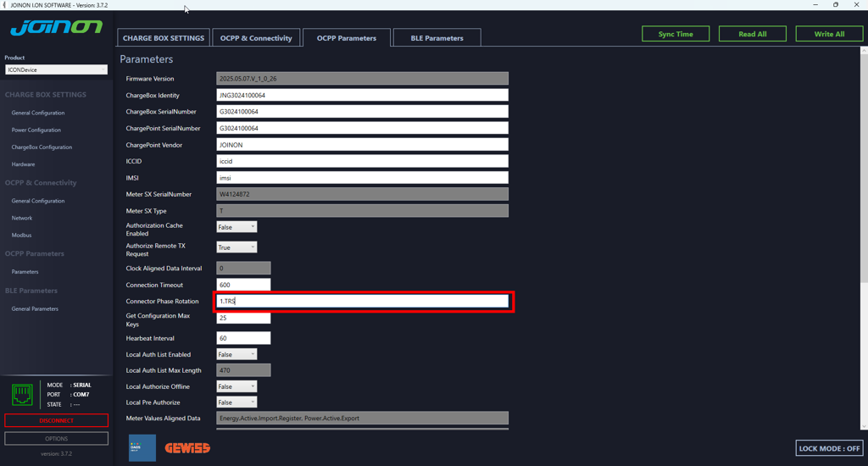Switch to the CHARGE BOX SETTINGS tab
Viewport: 868px width, 466px height.
click(x=164, y=38)
